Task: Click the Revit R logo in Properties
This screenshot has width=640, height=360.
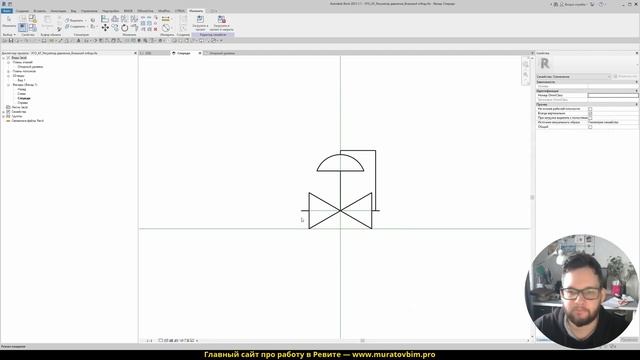Action: tap(545, 63)
